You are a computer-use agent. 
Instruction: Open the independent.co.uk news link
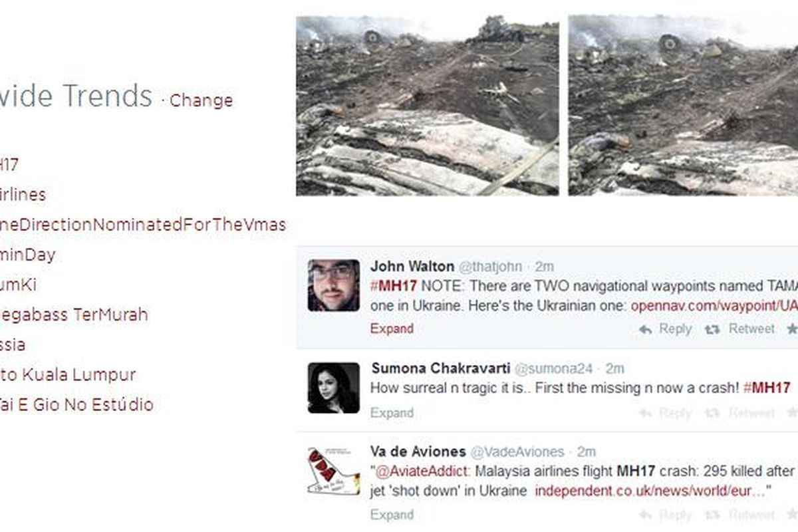coord(650,491)
